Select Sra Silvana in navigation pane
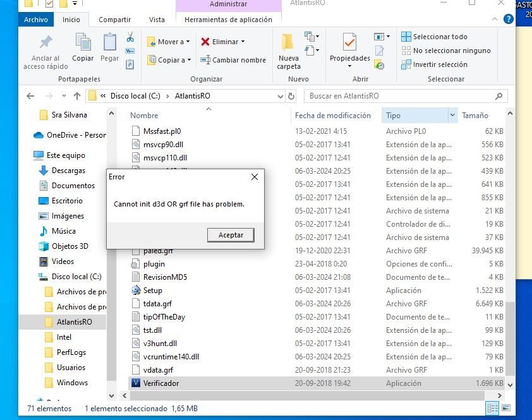This screenshot has height=420, width=532. (x=70, y=115)
